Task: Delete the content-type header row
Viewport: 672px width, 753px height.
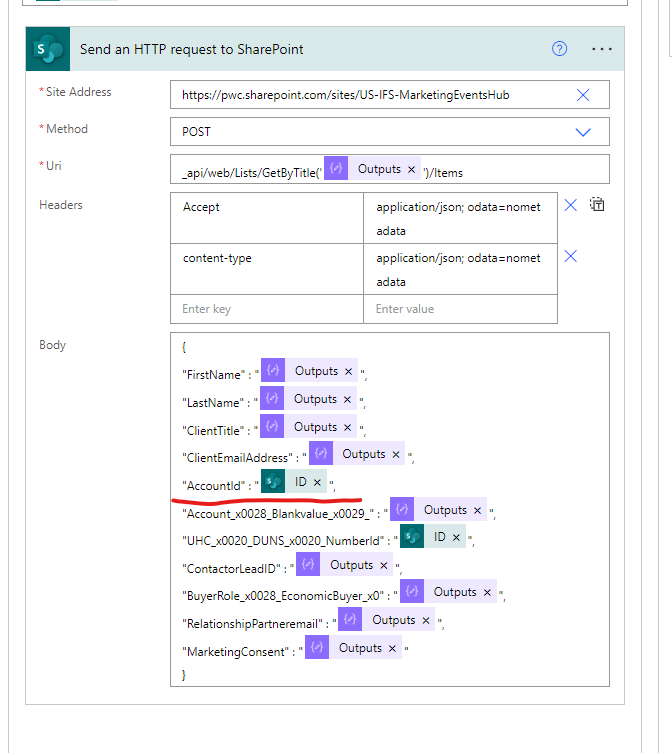Action: (570, 256)
